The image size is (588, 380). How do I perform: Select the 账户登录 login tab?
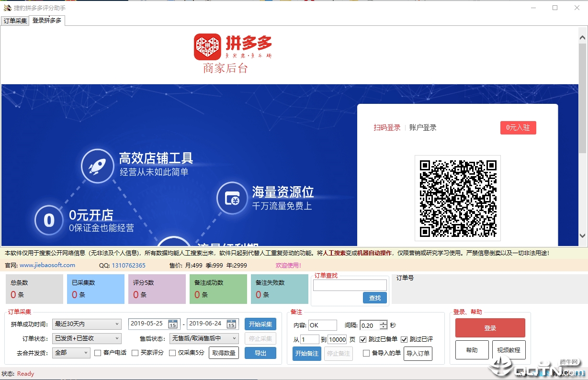click(x=423, y=127)
